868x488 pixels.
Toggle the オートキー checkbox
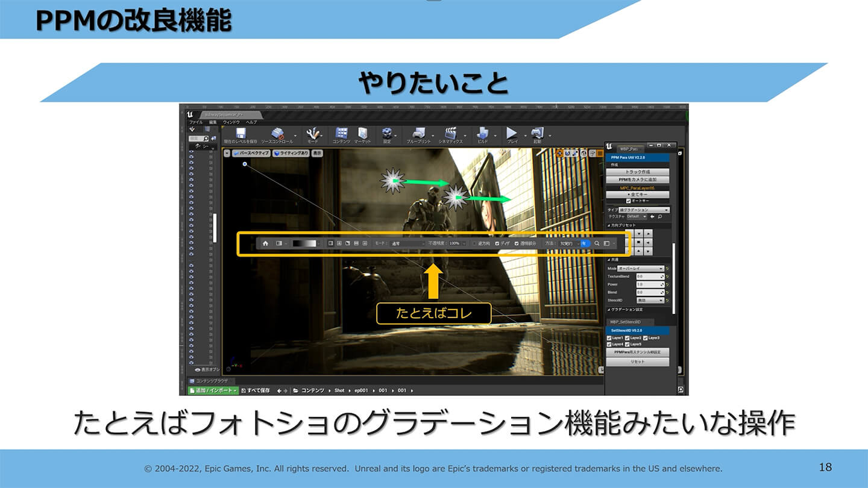[x=629, y=201]
